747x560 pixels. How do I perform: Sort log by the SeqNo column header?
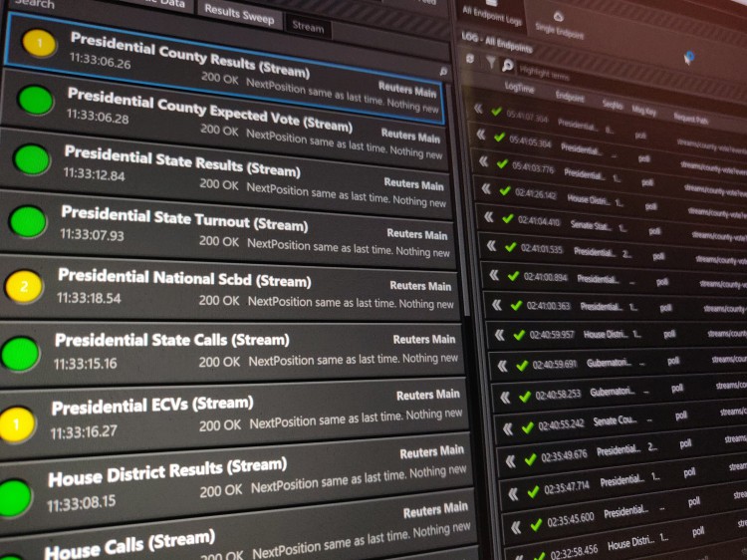tap(613, 105)
